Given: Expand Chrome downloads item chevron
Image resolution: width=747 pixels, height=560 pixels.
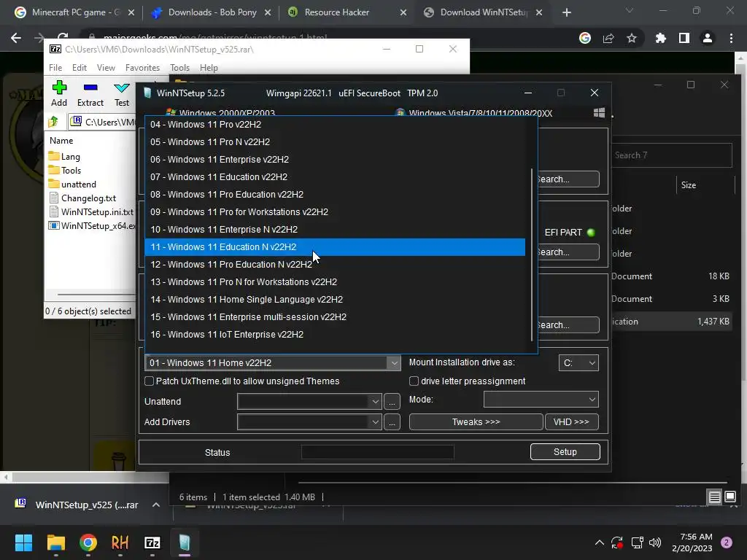Looking at the screenshot, I should pos(156,505).
